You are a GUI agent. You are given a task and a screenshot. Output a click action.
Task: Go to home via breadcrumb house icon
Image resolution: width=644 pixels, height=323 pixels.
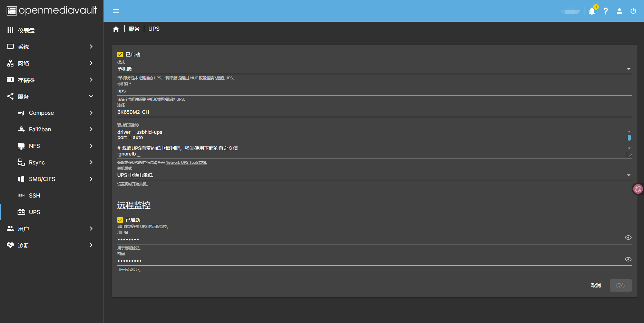(x=116, y=29)
